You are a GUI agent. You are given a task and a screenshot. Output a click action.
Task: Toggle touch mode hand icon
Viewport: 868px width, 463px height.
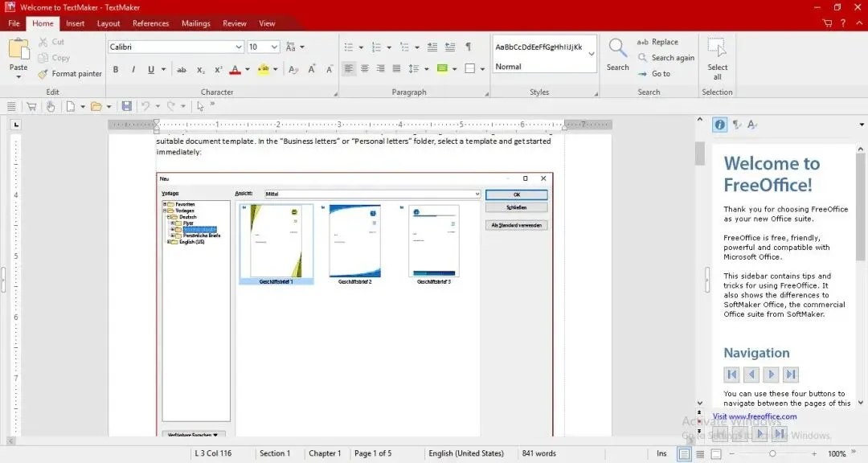pyautogui.click(x=51, y=106)
